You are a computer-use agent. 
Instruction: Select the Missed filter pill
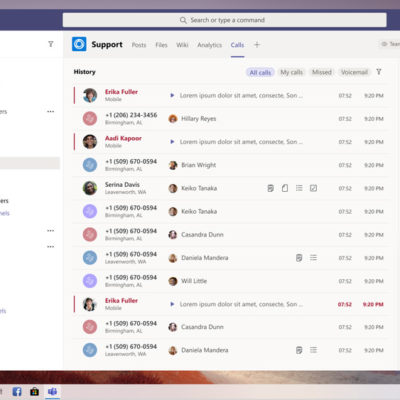coord(322,72)
